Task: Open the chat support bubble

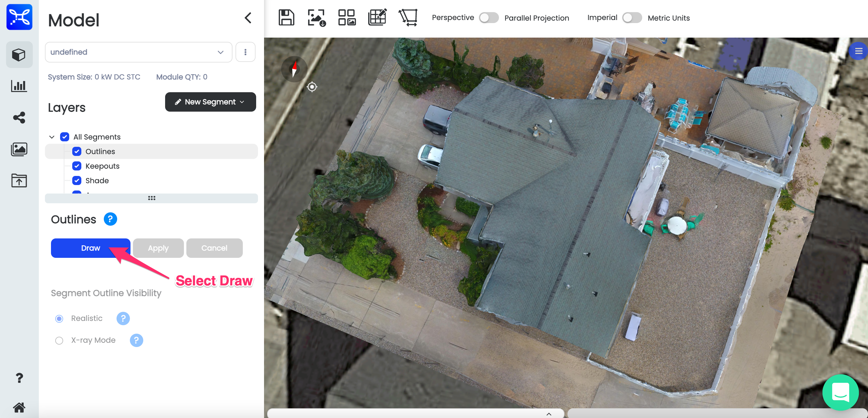Action: 840,392
